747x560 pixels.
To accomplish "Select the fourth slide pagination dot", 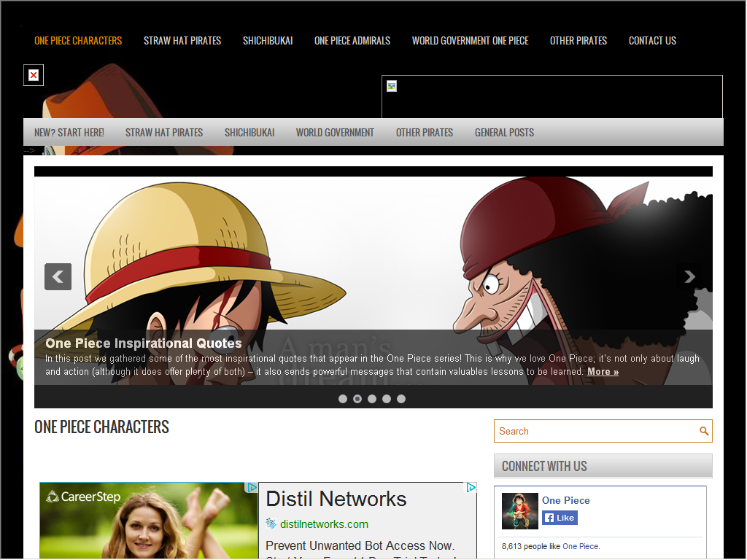I will (387, 399).
